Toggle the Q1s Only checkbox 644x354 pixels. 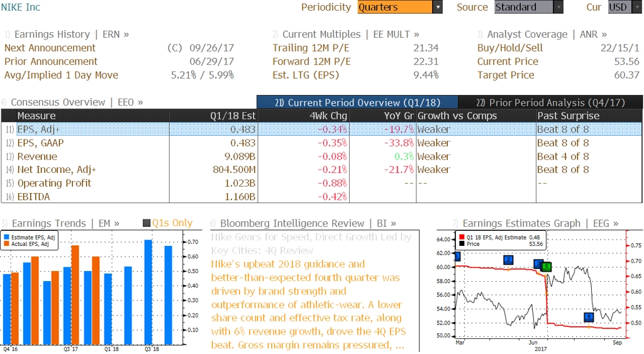[x=146, y=223]
